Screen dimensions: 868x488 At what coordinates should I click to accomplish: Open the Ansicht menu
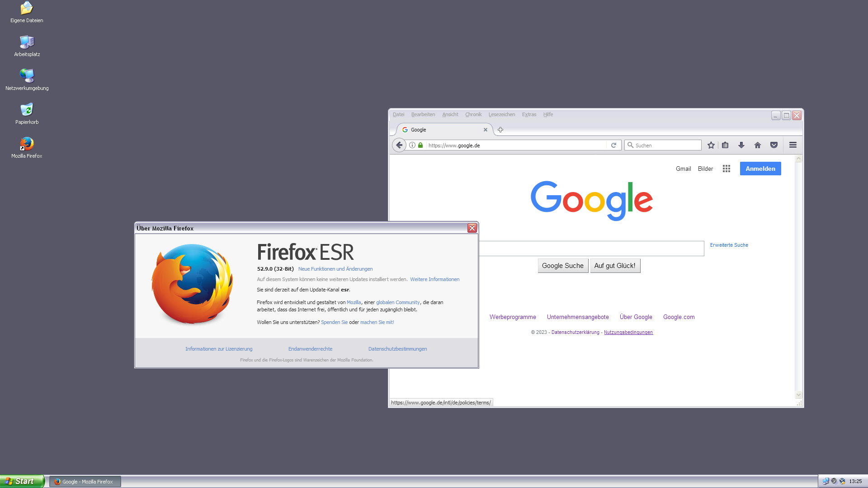(450, 114)
